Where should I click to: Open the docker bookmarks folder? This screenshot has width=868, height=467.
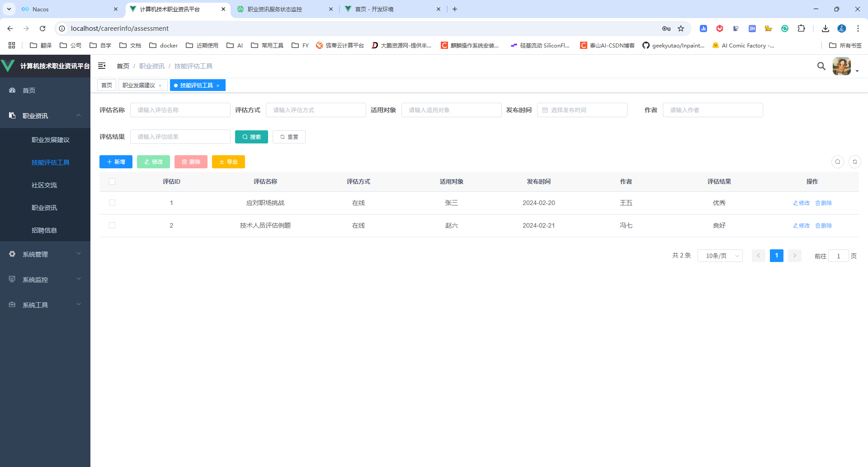coord(163,45)
